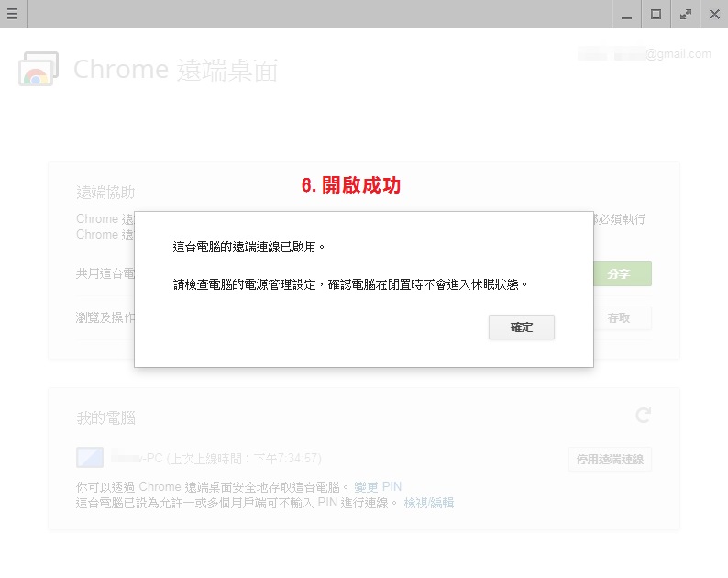The height and width of the screenshot is (578, 728).
Task: Open the hamburger menu in title bar
Action: coord(12,14)
